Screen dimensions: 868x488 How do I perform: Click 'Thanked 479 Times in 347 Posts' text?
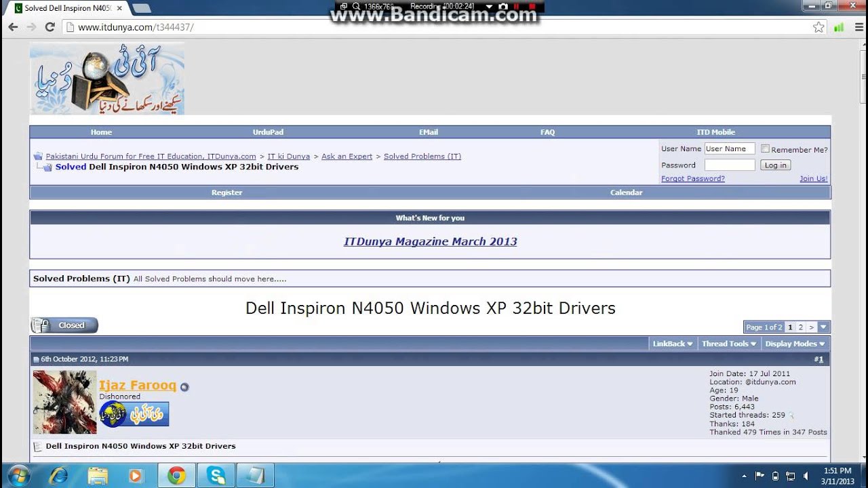click(x=768, y=432)
